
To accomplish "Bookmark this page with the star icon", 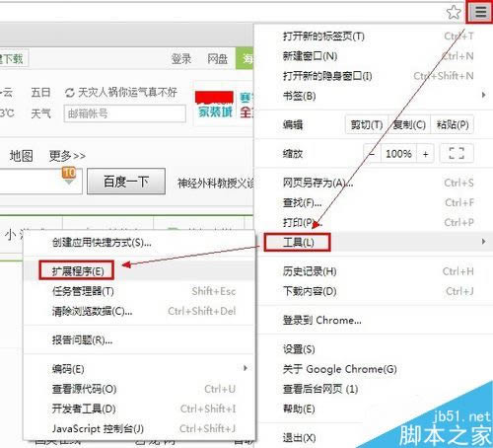I will coord(454,12).
